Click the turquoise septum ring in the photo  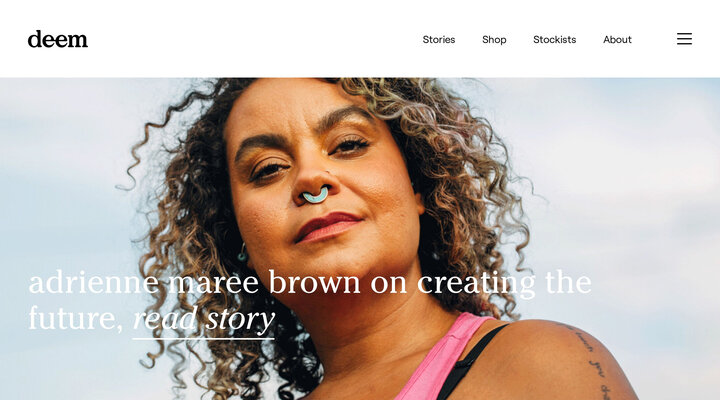point(315,195)
